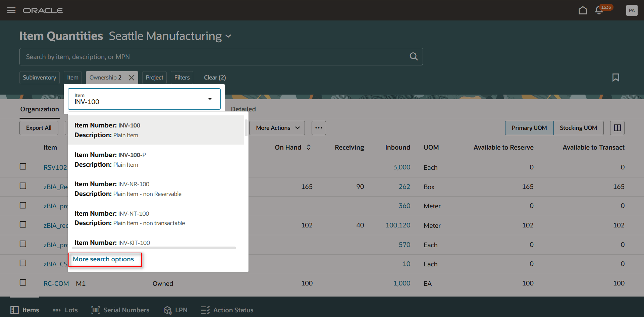Click the Export All button
644x317 pixels.
[39, 128]
